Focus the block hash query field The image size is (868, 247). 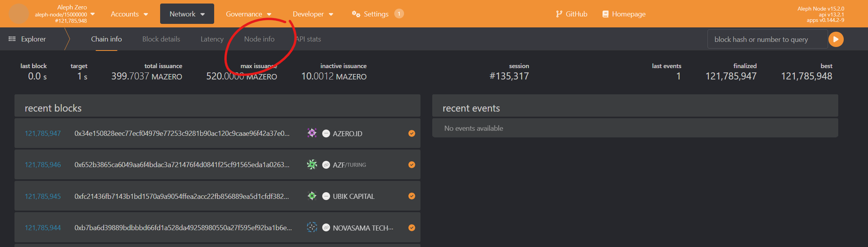pos(767,39)
